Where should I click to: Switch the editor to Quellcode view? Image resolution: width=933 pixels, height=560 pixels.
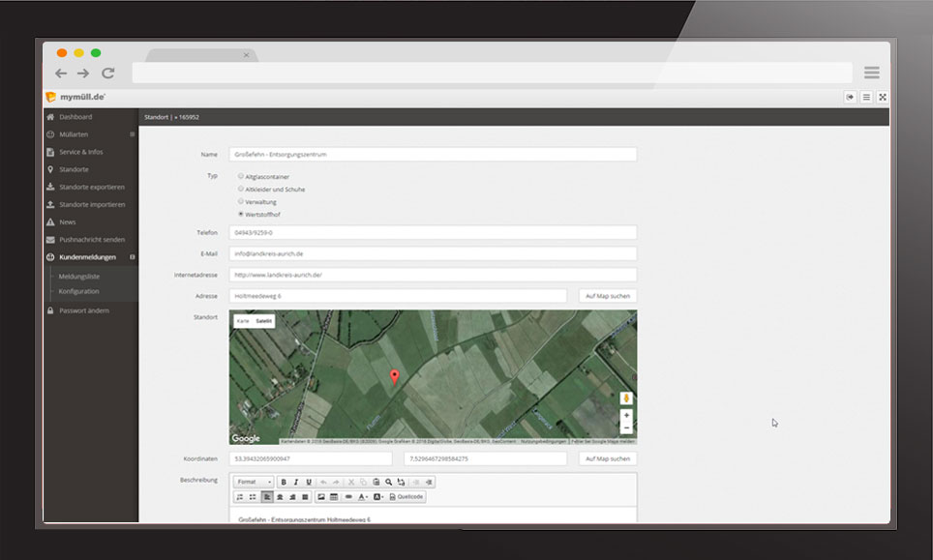(406, 497)
